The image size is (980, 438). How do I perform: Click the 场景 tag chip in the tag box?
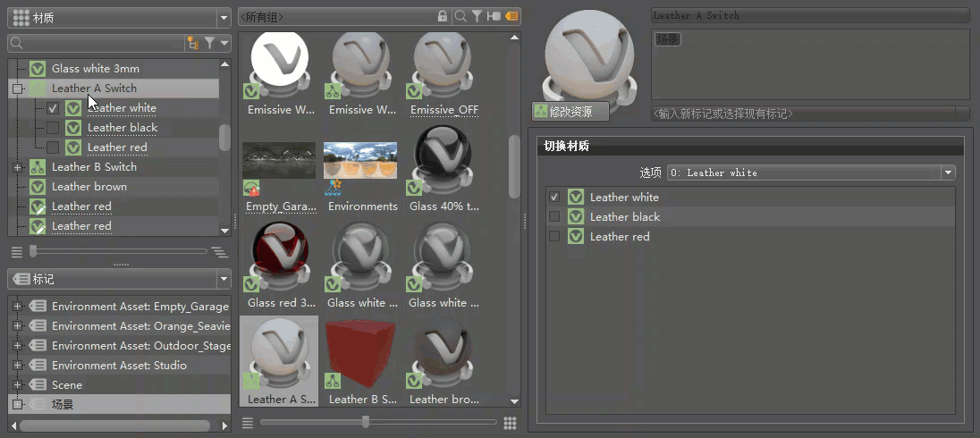668,39
